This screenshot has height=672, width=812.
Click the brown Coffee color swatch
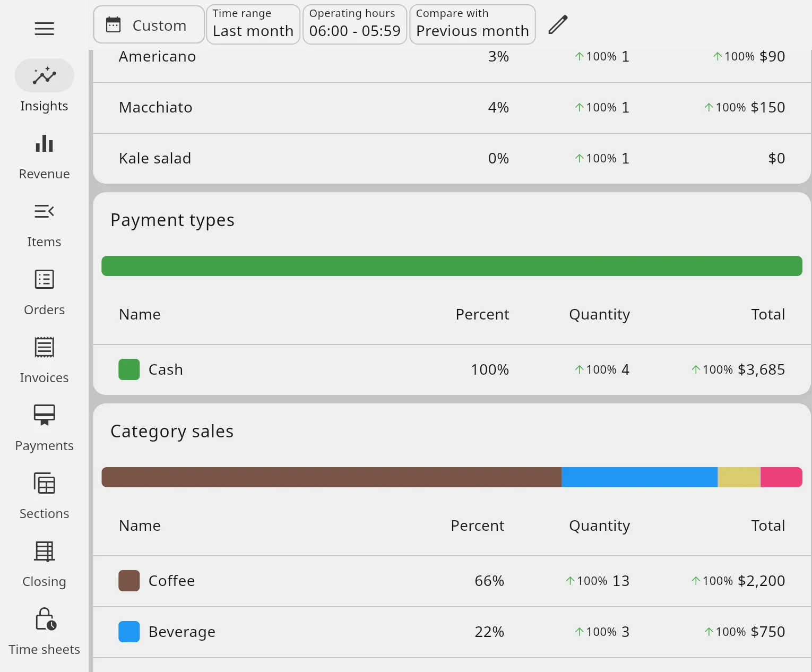(129, 581)
